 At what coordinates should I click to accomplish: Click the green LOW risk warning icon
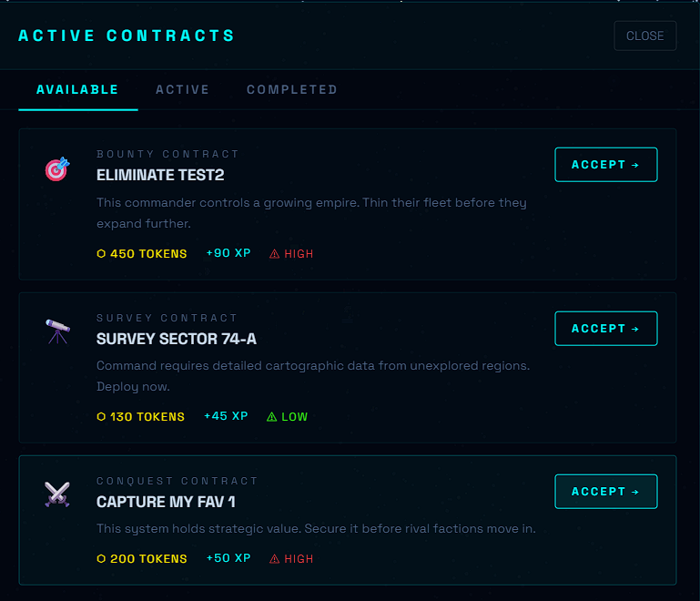pyautogui.click(x=271, y=417)
